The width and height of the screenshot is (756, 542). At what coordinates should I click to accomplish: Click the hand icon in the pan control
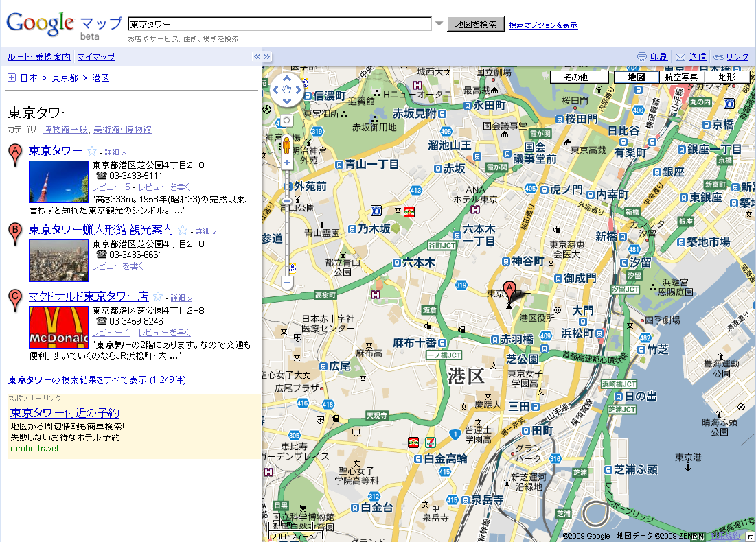coord(287,90)
